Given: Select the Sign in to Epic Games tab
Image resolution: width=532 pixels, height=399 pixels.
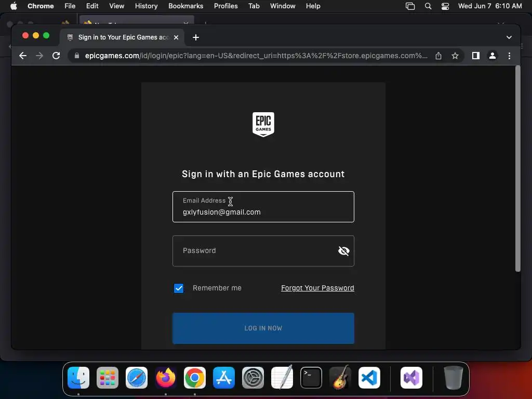Looking at the screenshot, I should [123, 37].
